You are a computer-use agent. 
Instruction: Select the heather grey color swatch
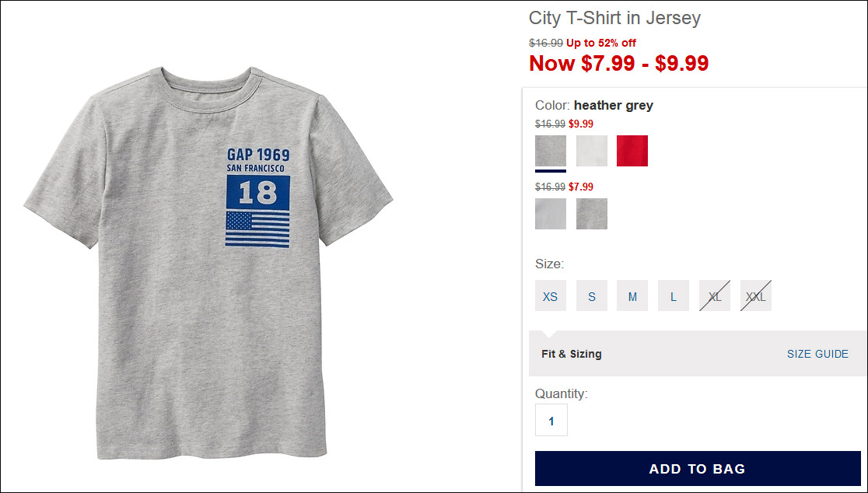tap(550, 151)
